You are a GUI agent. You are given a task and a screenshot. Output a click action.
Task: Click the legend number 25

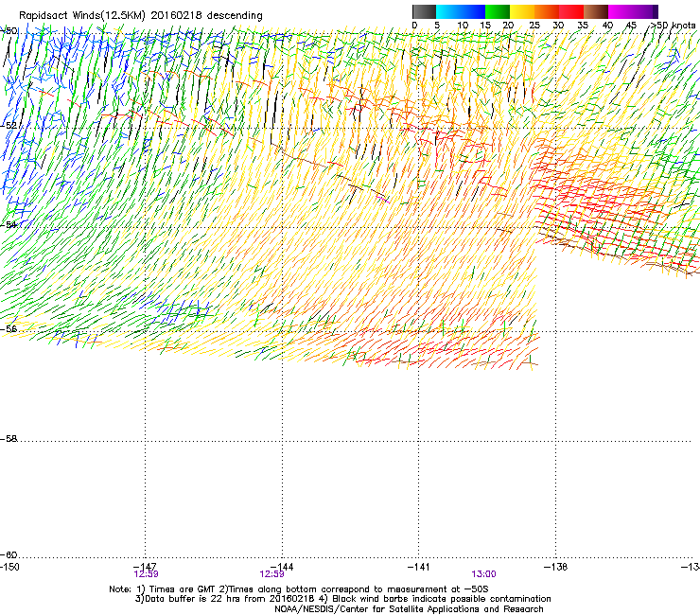coord(534,26)
